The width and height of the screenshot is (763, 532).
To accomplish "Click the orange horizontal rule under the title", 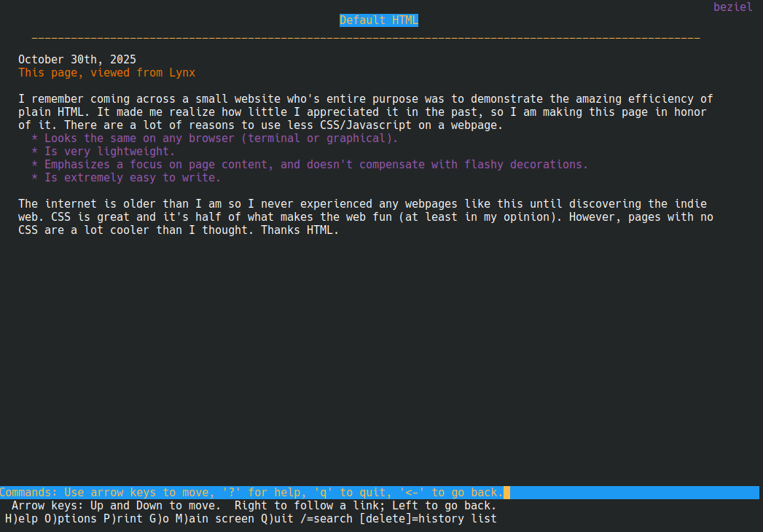I will [x=365, y=38].
